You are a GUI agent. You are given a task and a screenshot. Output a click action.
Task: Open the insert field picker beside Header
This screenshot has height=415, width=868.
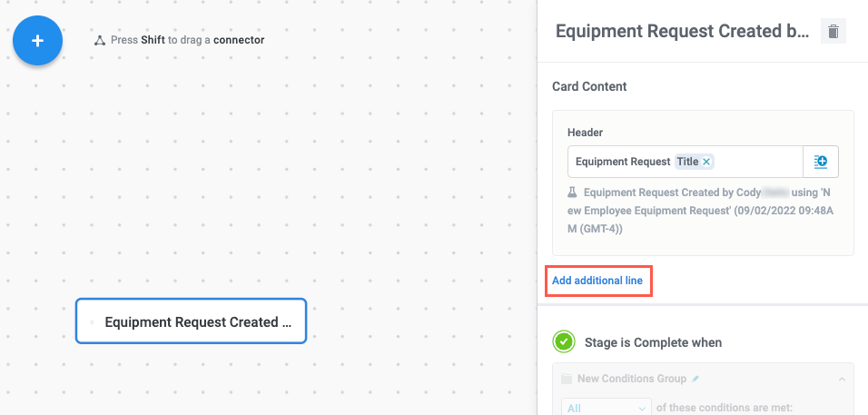click(x=821, y=162)
